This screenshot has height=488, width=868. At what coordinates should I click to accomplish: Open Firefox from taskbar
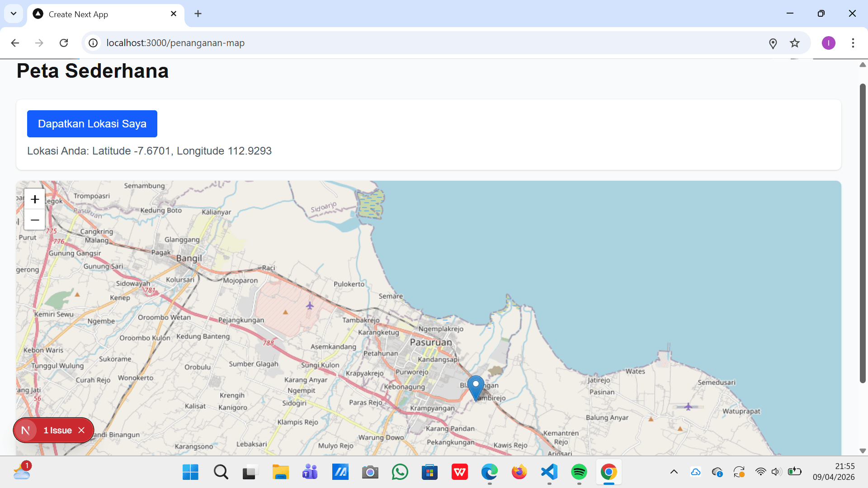(x=519, y=472)
